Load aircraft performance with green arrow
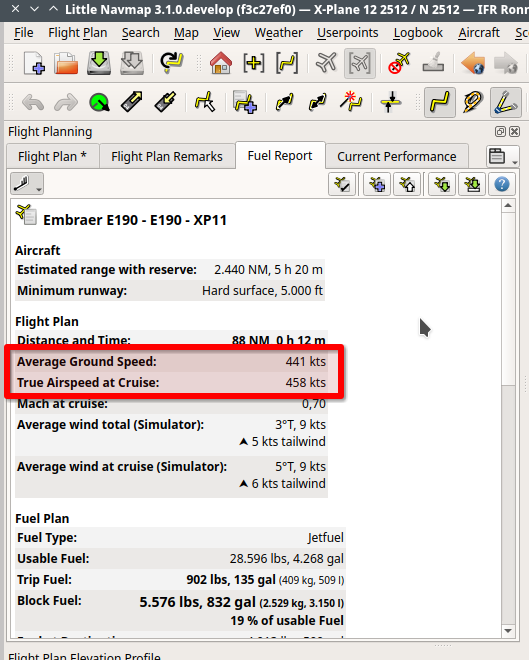Viewport: 529px width, 660px height. pyautogui.click(x=442, y=184)
